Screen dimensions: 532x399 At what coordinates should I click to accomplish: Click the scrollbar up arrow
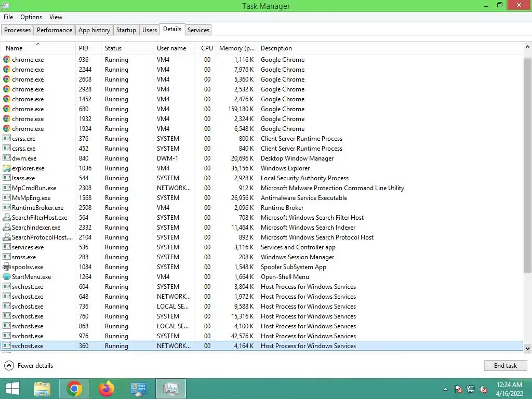(x=527, y=47)
